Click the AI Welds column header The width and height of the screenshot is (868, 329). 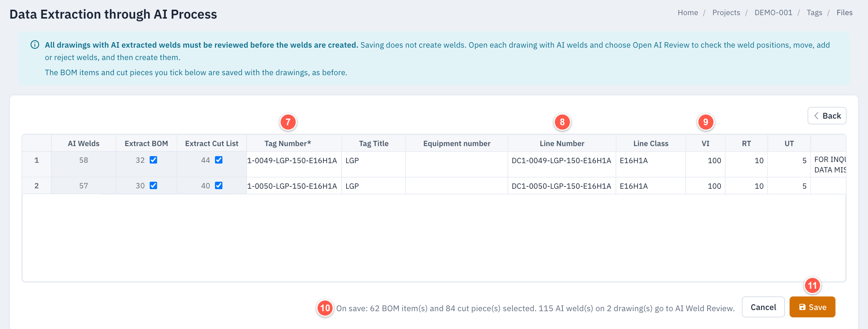[x=84, y=143]
